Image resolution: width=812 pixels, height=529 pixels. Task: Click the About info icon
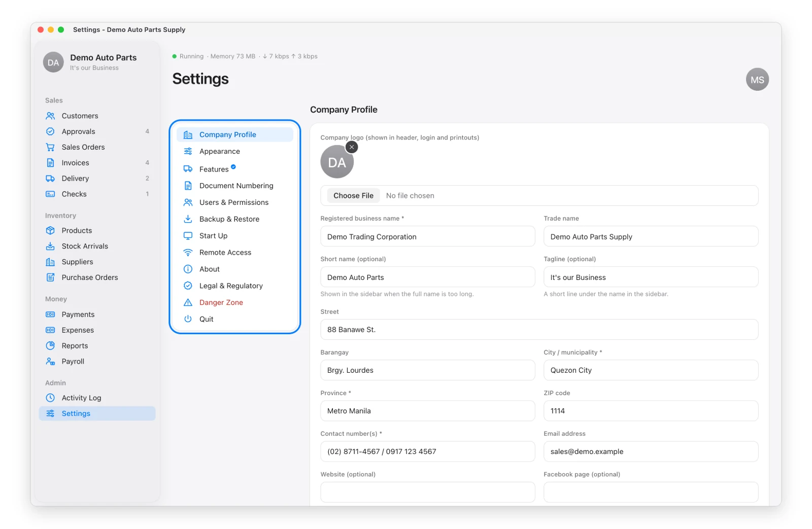(x=188, y=269)
